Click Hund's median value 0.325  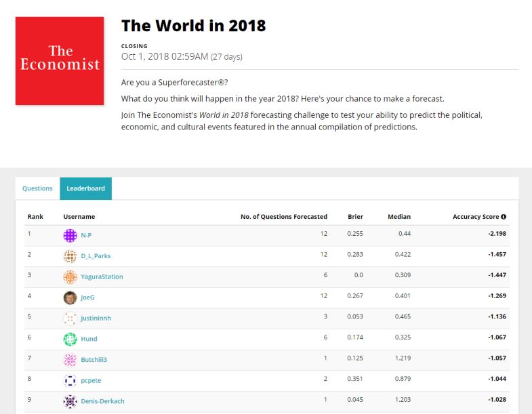(403, 337)
